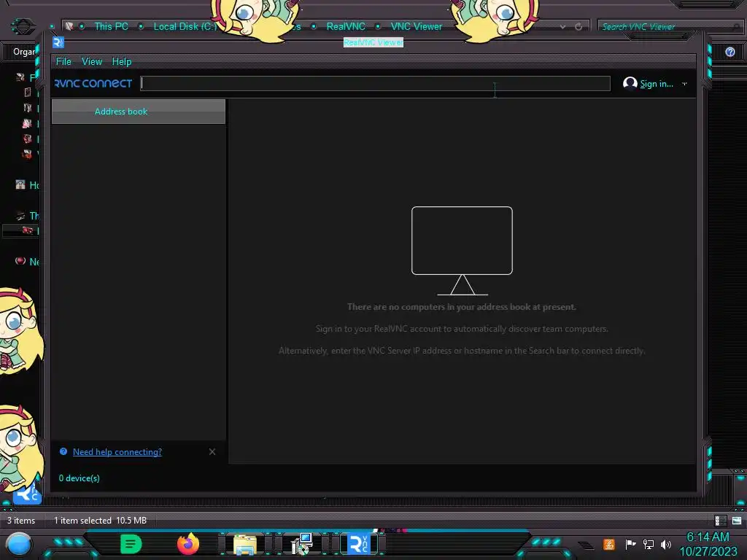The width and height of the screenshot is (747, 560).
Task: Select the Address book tab
Action: point(138,112)
